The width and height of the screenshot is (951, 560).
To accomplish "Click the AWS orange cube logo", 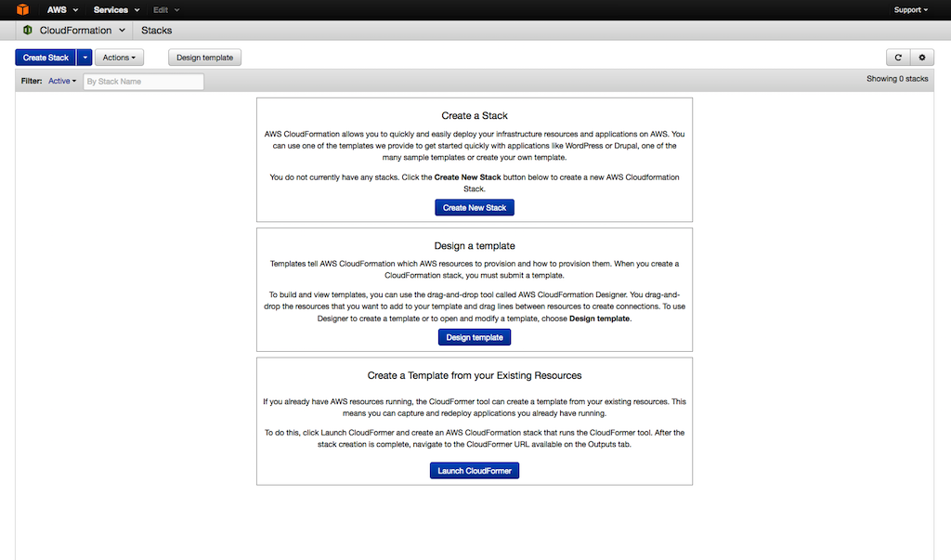I will [22, 9].
